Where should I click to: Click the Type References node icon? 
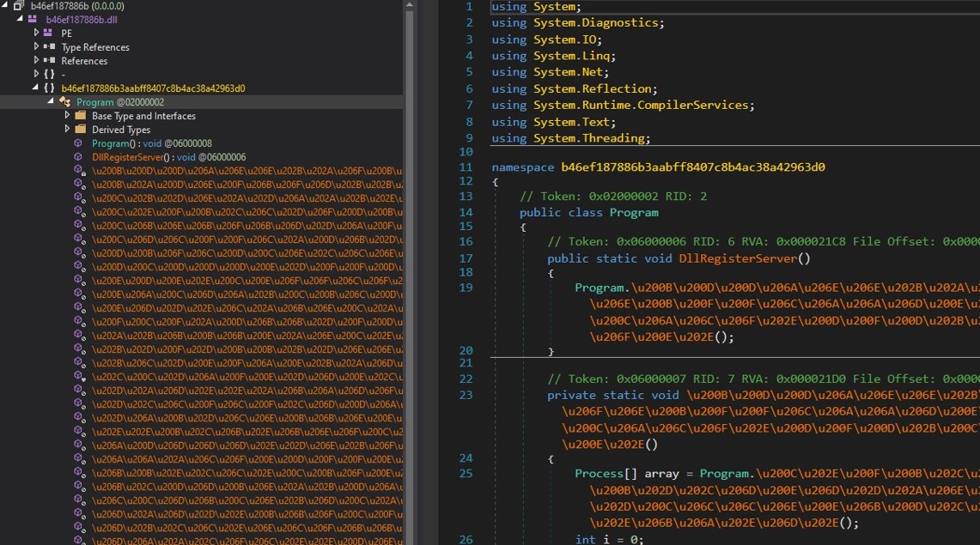tap(49, 47)
